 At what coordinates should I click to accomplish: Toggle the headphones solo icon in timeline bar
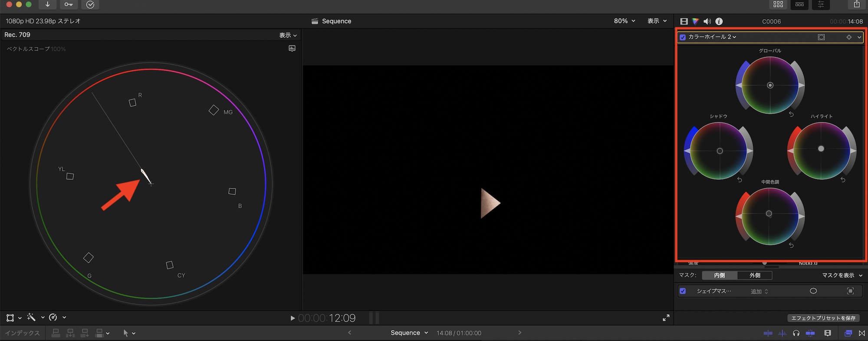pos(796,333)
